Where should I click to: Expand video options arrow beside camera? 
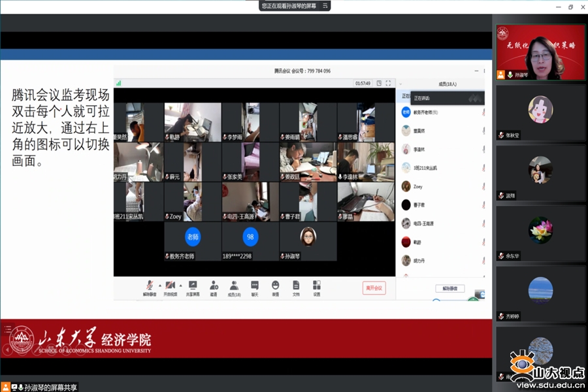click(180, 285)
